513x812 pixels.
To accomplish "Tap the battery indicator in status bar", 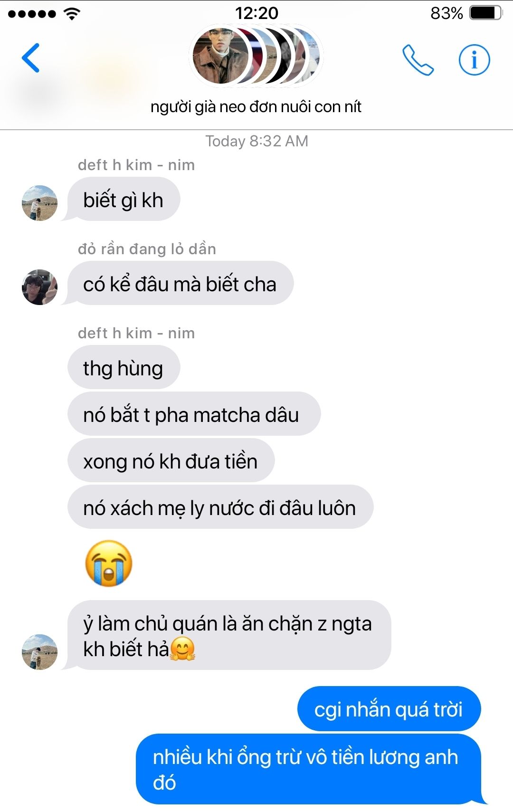I will [485, 13].
